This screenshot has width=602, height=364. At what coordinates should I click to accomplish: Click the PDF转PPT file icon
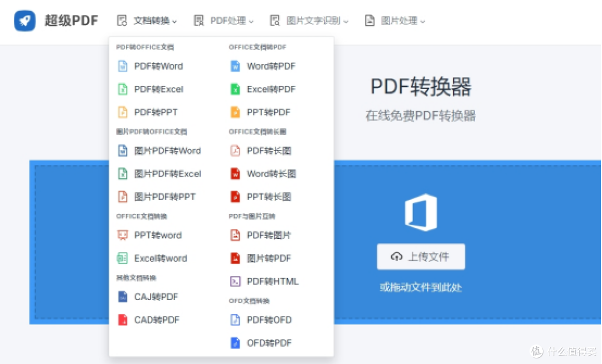coord(123,112)
